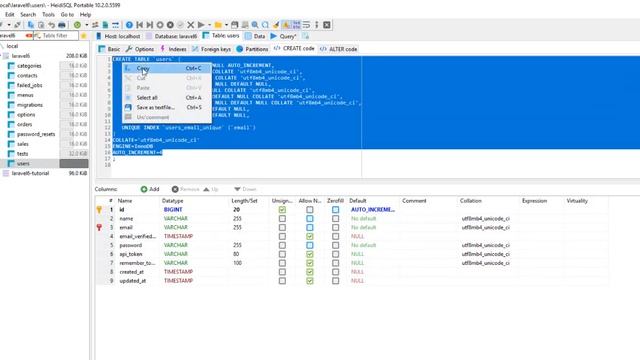Screen dimensions: 640x360
Task: Toggle Zerofill checkbox for updated_at column
Action: click(336, 281)
